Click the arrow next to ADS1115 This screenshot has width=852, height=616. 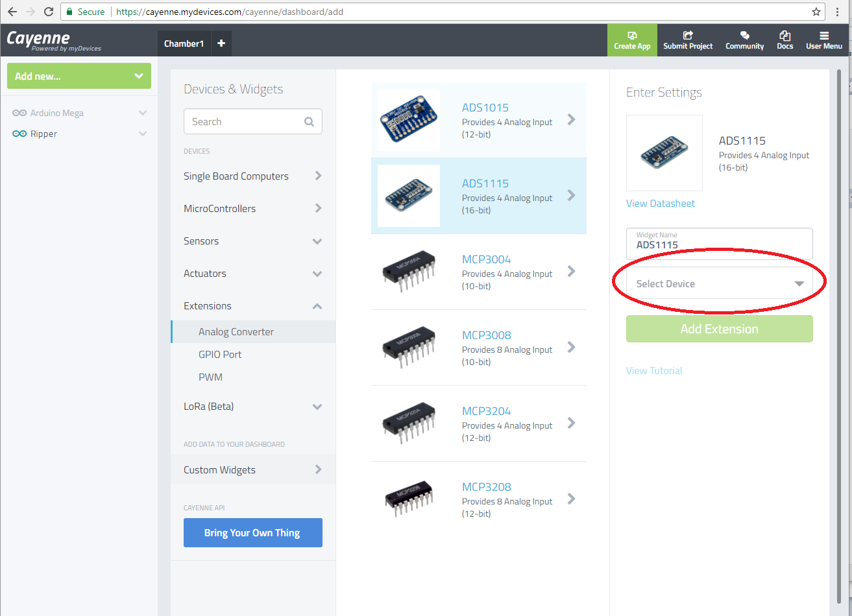572,195
